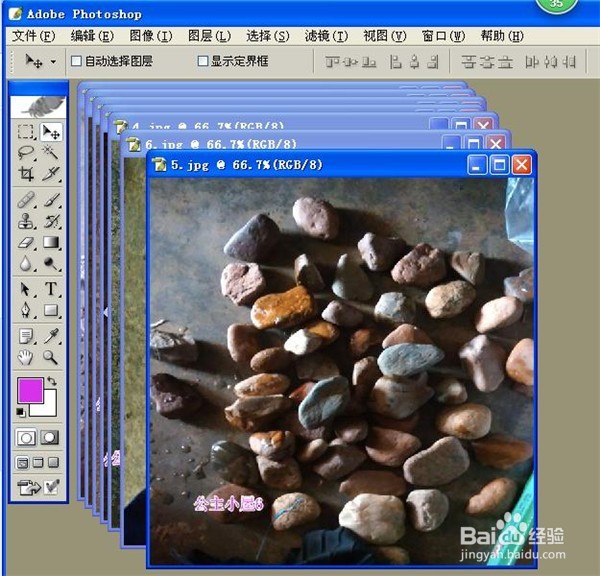
Task: Open the 选择(S) menu
Action: (x=268, y=36)
